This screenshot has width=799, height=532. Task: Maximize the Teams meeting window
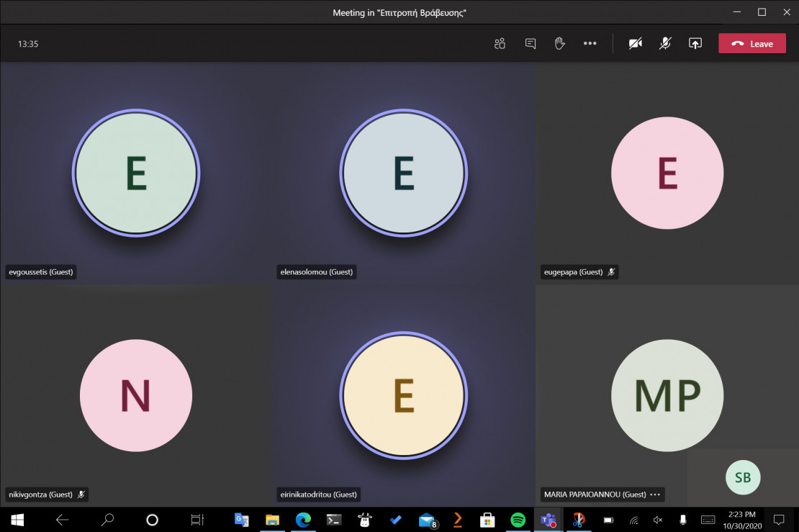762,12
